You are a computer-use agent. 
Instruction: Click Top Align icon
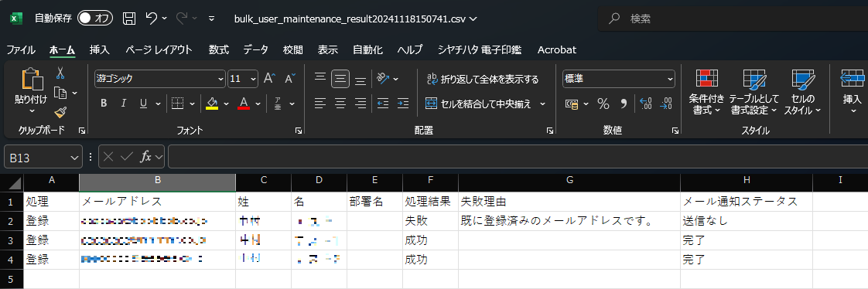tap(320, 79)
